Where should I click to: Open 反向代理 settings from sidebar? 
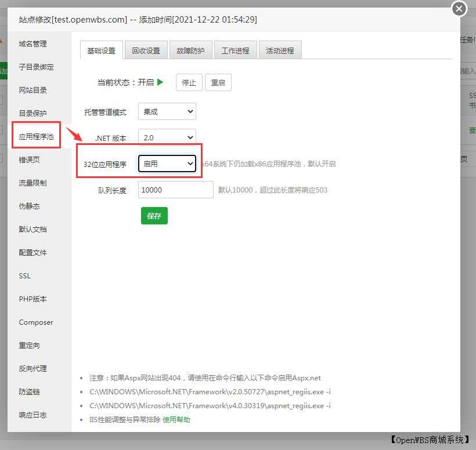point(32,368)
